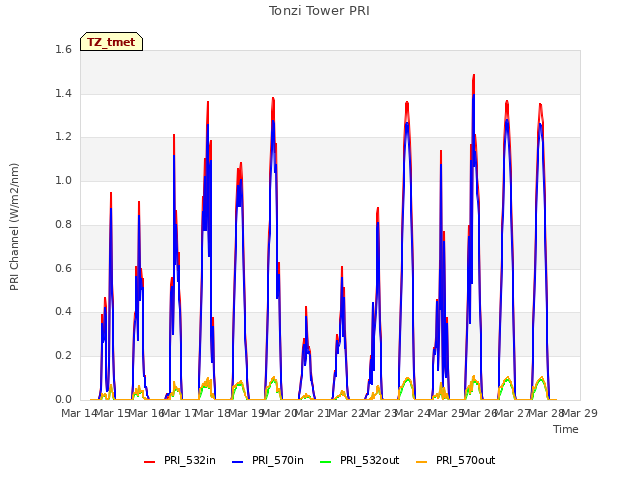Select the PRI_570out legend label
The width and height of the screenshot is (640, 480).
click(466, 461)
